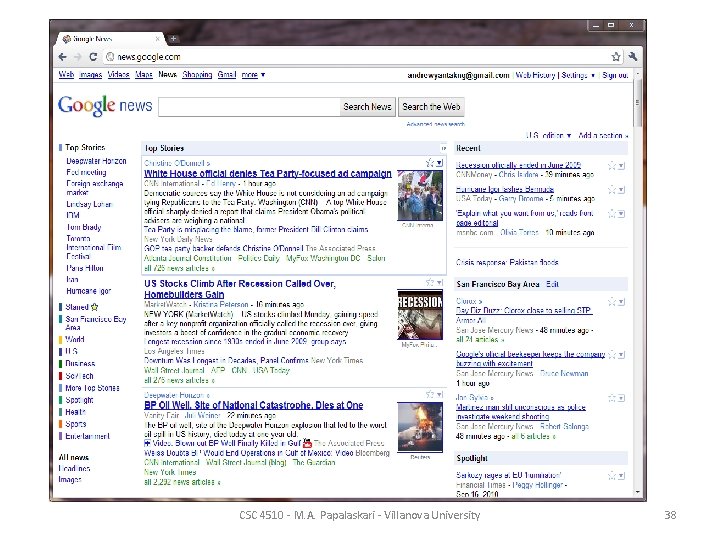Open the burning oil rig thumbnail
720x540 pixels.
click(420, 427)
